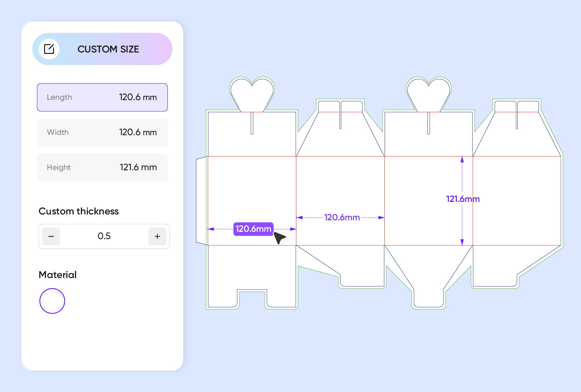581x392 pixels.
Task: Select the Material color swatch circle
Action: click(x=52, y=301)
